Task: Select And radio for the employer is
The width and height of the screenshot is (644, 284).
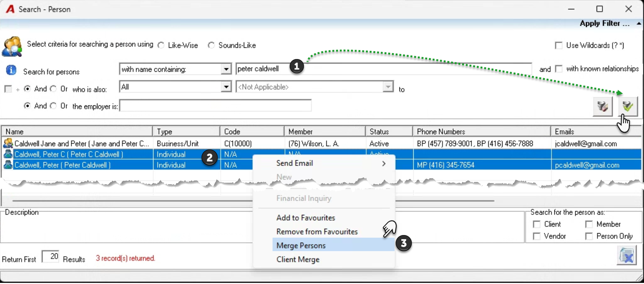Action: (27, 106)
